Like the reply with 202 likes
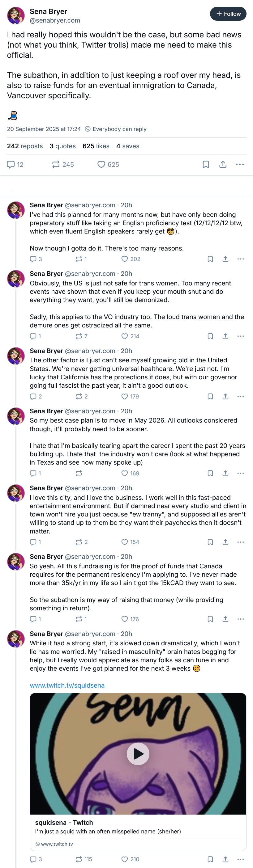The image size is (253, 868). point(131,259)
